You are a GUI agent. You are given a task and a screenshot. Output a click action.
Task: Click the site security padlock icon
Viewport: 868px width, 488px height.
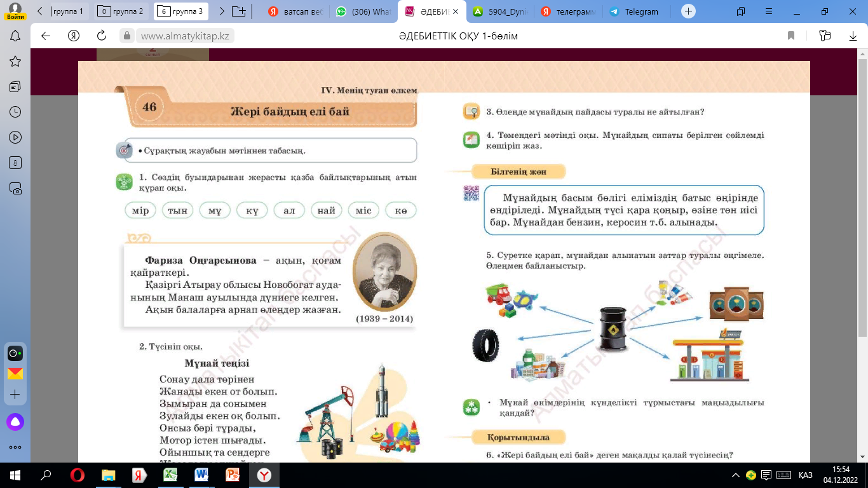(126, 36)
